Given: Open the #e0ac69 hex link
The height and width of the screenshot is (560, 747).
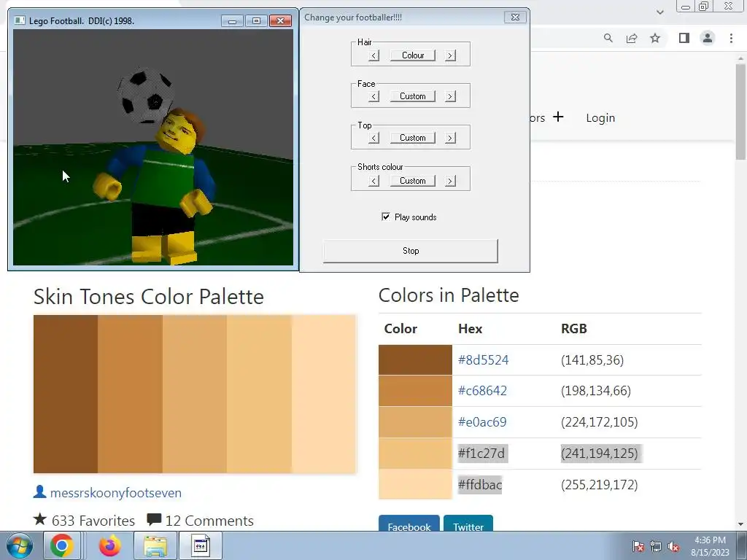Looking at the screenshot, I should [482, 422].
